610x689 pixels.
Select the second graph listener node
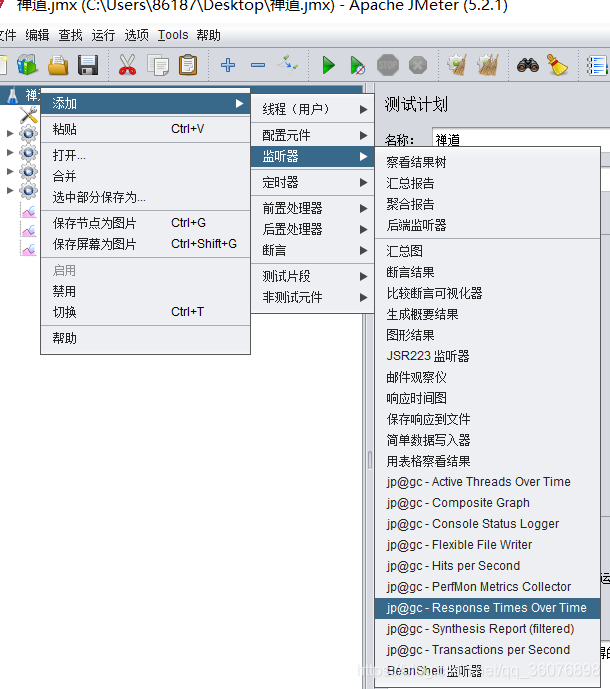29,229
